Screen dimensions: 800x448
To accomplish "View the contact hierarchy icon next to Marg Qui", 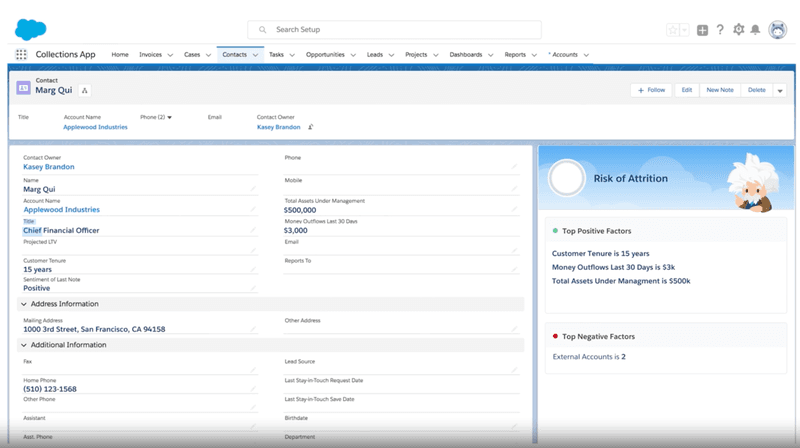I will coord(85,90).
